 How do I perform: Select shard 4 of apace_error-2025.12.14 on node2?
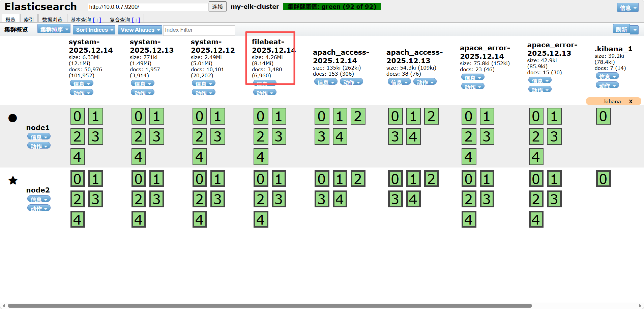click(469, 219)
